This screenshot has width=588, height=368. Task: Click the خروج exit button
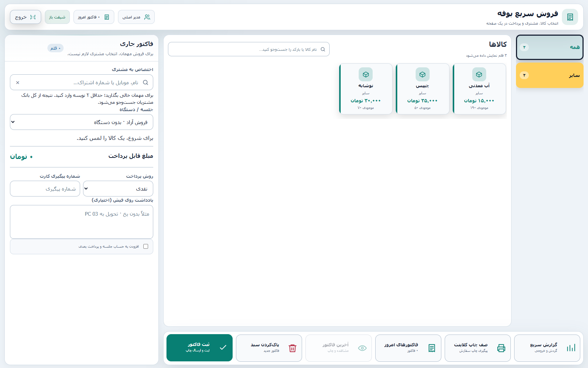click(25, 17)
